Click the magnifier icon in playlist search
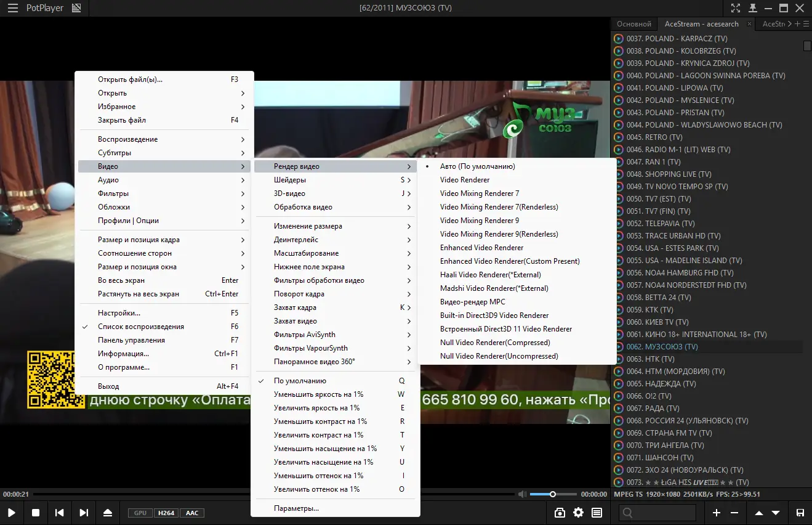The image size is (812, 525). click(627, 513)
